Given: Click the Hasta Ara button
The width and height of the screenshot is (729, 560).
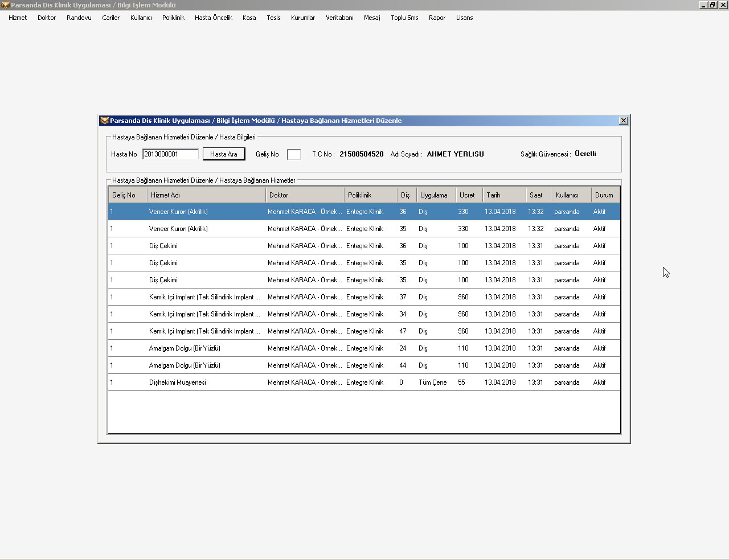Looking at the screenshot, I should pyautogui.click(x=224, y=154).
